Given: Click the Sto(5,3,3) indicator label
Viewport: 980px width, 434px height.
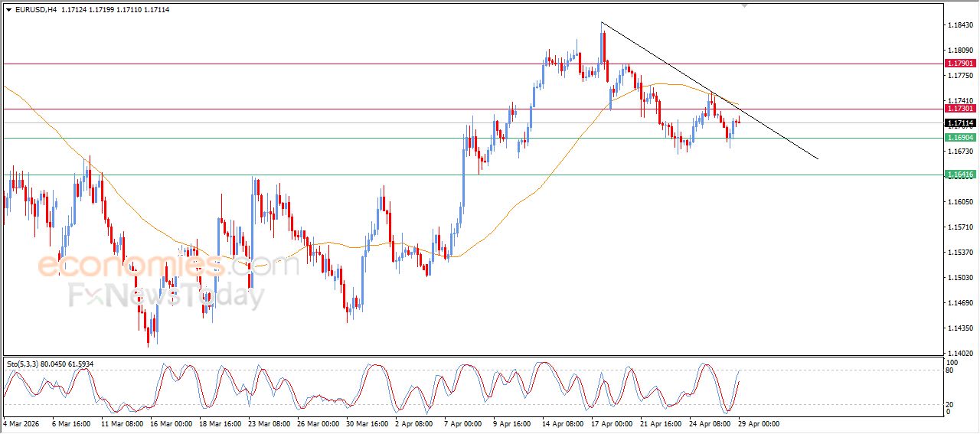Looking at the screenshot, I should [27, 364].
